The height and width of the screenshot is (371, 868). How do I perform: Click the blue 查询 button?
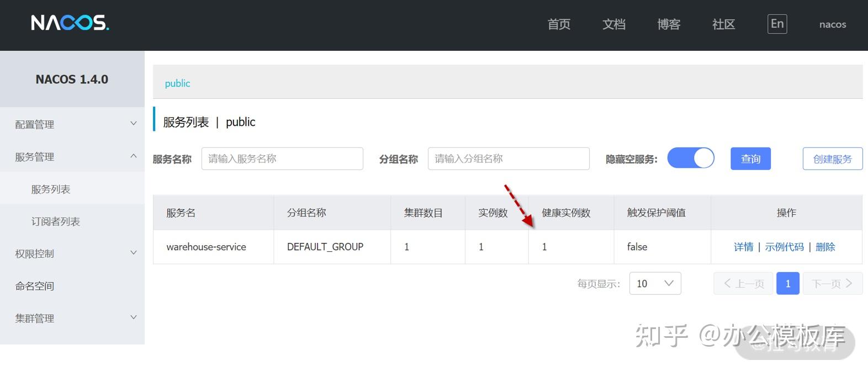[x=750, y=158]
